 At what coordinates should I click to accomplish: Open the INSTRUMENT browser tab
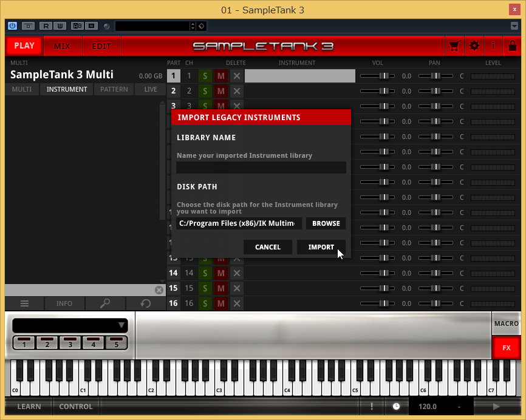coord(66,89)
